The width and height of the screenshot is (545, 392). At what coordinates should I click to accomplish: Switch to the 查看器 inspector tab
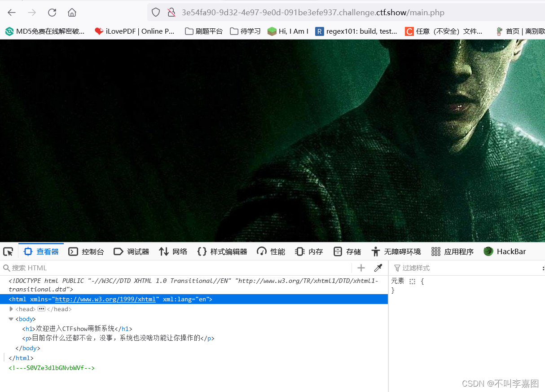(41, 251)
